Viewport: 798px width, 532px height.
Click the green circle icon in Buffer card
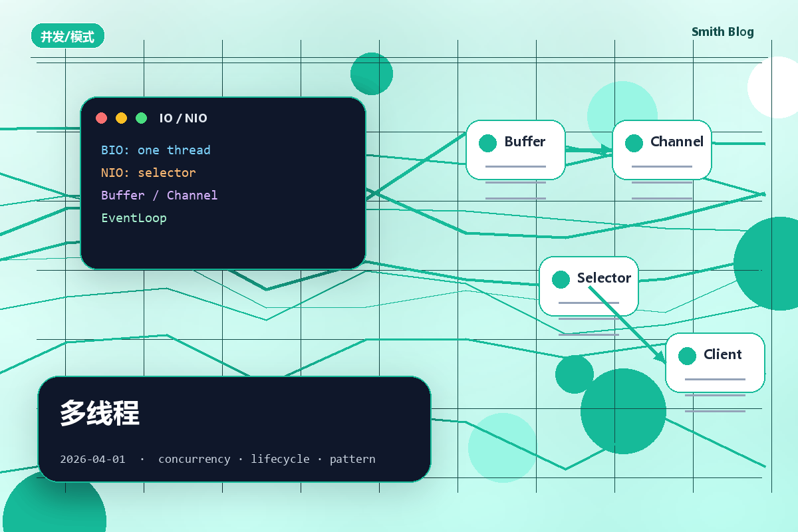pos(488,143)
